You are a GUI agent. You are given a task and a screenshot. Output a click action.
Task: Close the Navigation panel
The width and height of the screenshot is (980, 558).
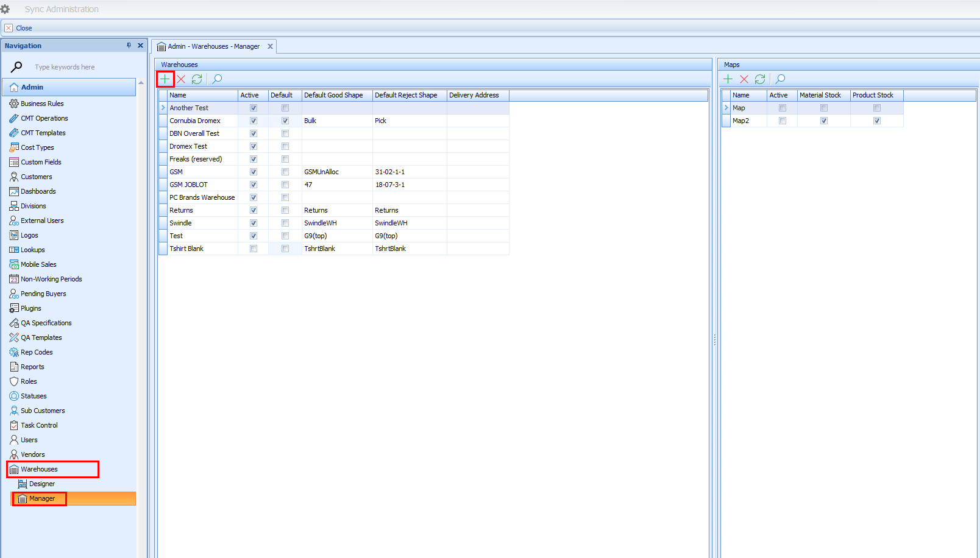click(x=140, y=46)
